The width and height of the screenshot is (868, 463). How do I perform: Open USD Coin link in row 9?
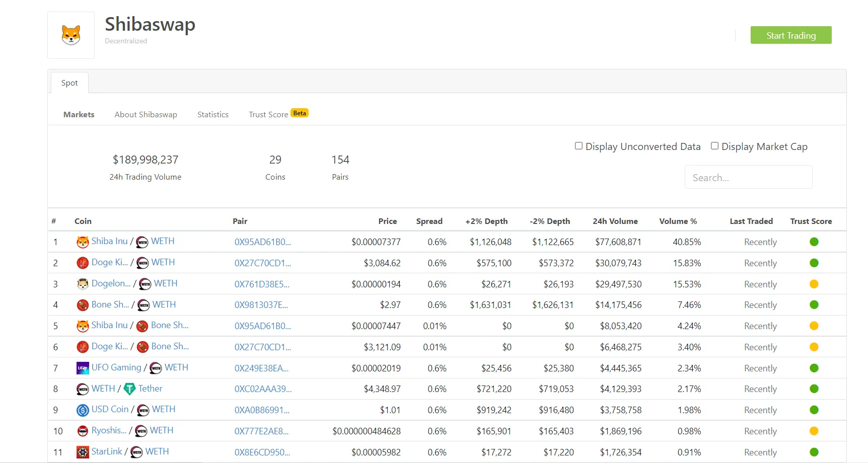pyautogui.click(x=110, y=409)
